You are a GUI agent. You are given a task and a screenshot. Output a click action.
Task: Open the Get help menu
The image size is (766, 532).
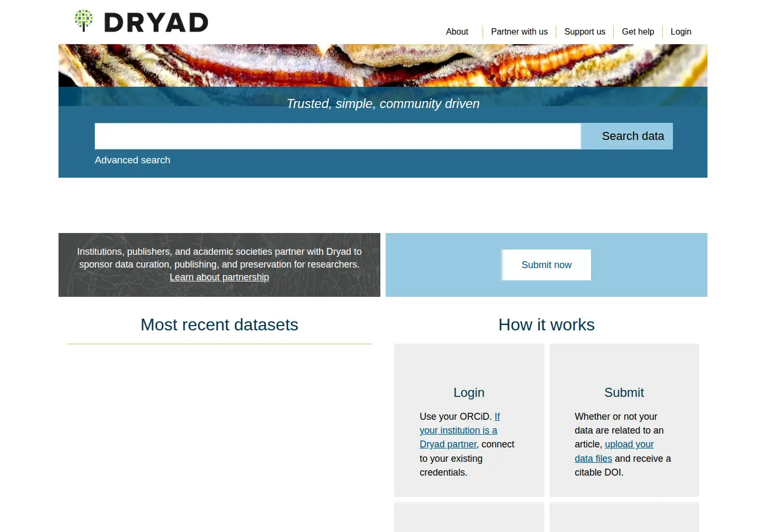638,32
